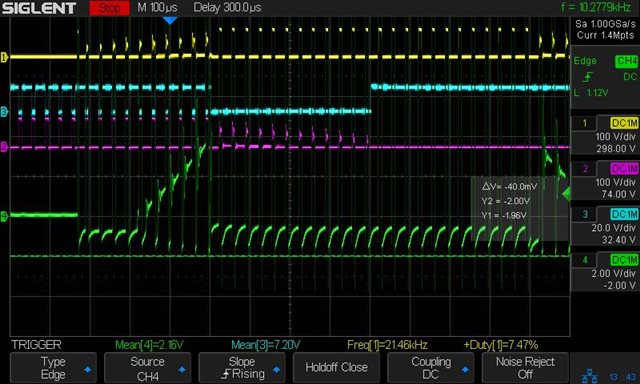640x384 pixels.
Task: Open the Coupling DC selector
Action: point(431,368)
